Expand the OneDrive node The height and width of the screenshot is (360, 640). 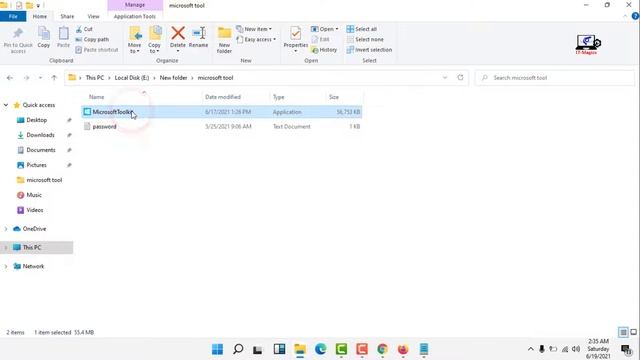(x=6, y=229)
